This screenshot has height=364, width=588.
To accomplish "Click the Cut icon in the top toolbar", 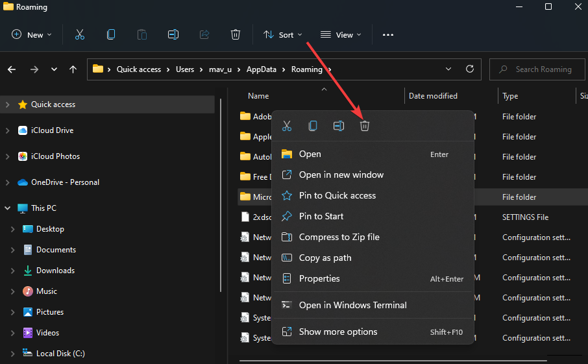I will tap(79, 35).
